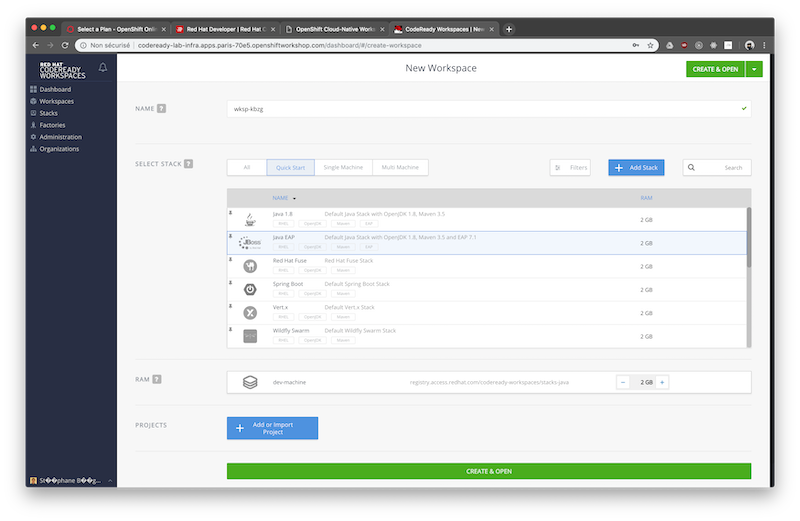Select the Spring Boot stack icon

coord(250,289)
